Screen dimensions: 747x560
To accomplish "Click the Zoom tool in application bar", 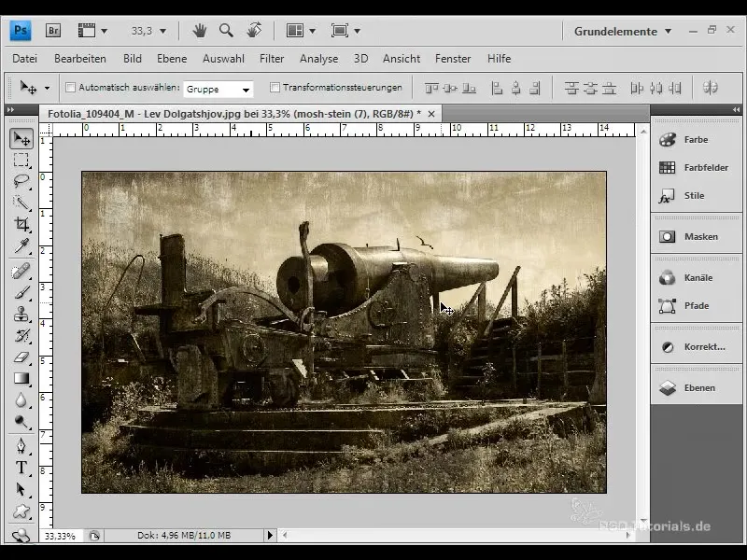I will click(x=226, y=31).
